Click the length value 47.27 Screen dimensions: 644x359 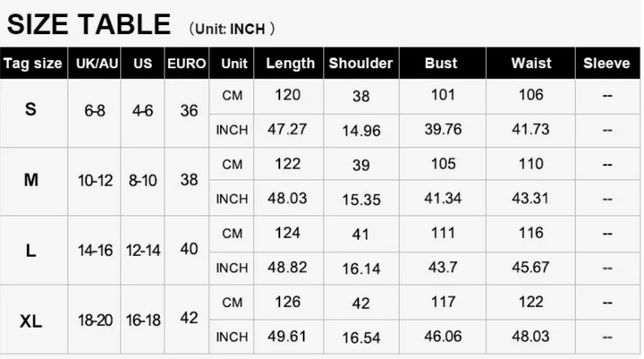pyautogui.click(x=287, y=129)
